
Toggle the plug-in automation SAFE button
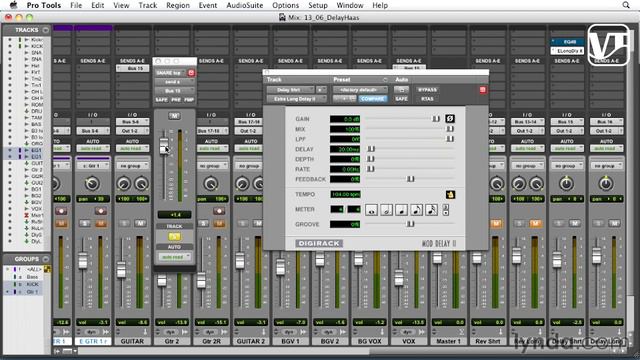(x=401, y=99)
